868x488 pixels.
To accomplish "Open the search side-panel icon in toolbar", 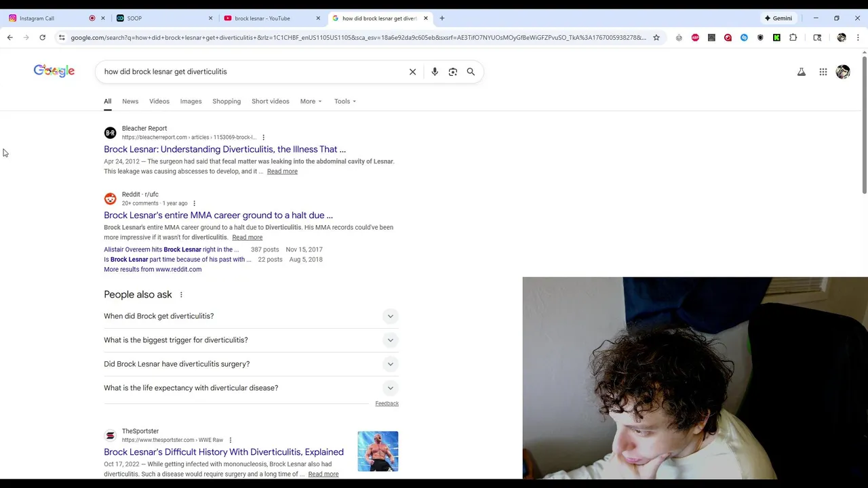I will (x=817, y=37).
